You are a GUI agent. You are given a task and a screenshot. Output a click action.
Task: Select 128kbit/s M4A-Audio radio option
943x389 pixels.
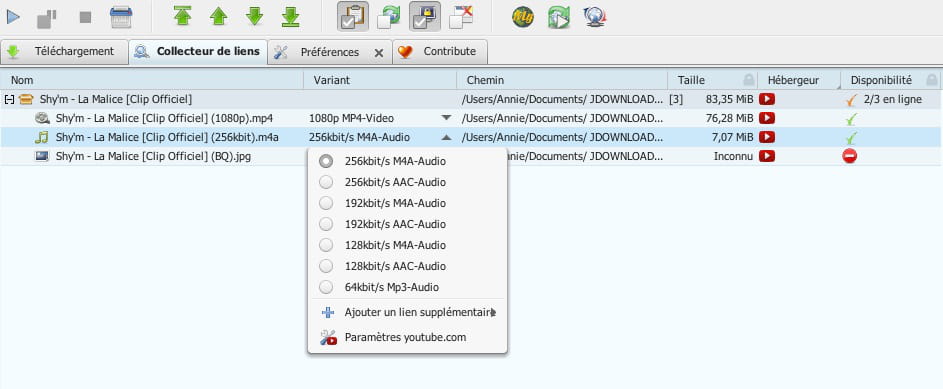326,245
